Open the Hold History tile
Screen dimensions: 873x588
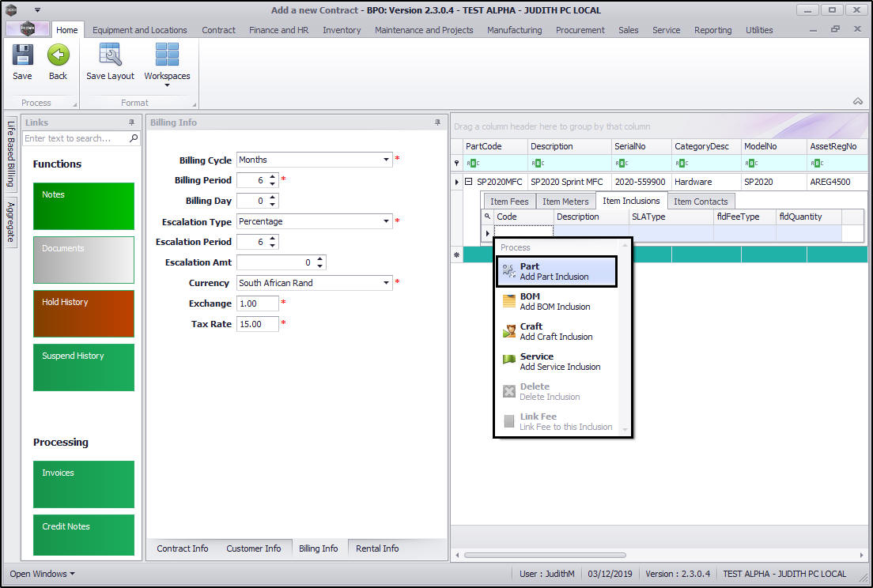click(84, 314)
